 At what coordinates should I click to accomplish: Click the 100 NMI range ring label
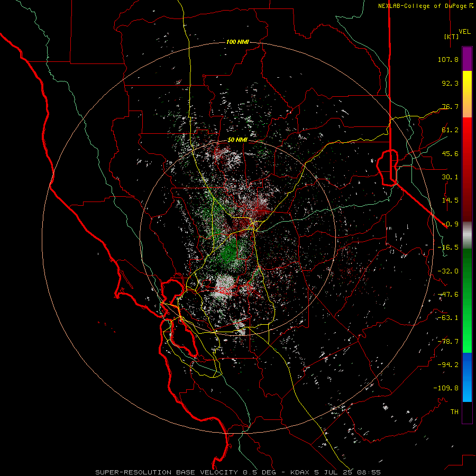[237, 42]
